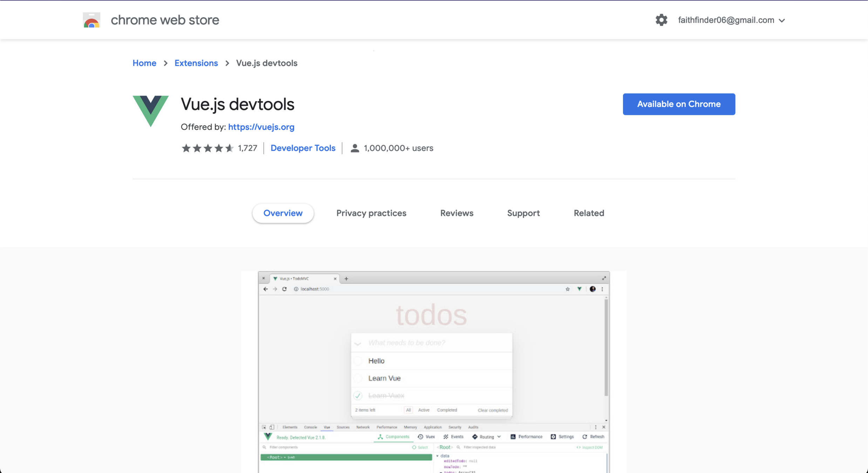Screen dimensions: 868x473
Task: Go to Extensions breadcrumb link
Action: coord(196,63)
